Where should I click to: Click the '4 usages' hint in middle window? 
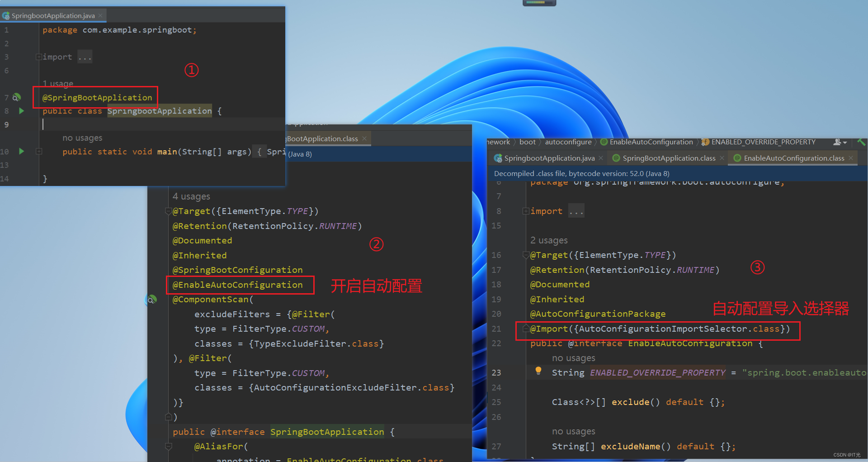click(191, 196)
